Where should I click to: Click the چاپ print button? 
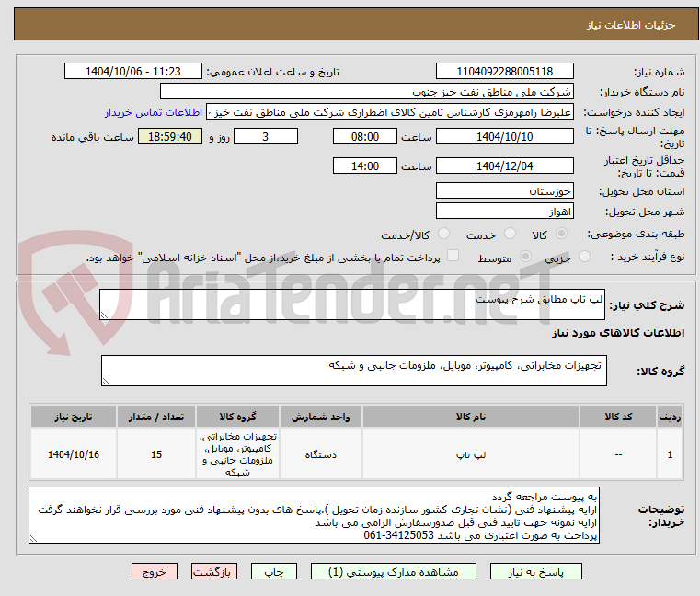tap(274, 571)
